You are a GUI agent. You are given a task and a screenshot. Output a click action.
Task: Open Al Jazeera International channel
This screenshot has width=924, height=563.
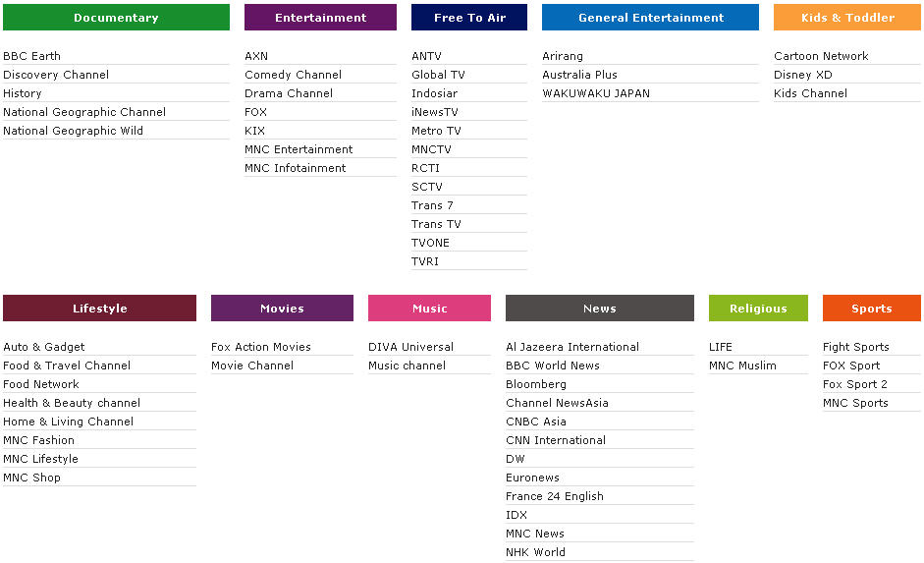572,347
